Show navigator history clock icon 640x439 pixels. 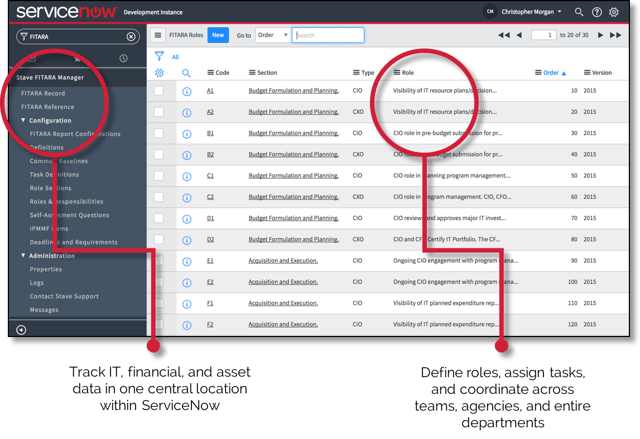(x=123, y=58)
